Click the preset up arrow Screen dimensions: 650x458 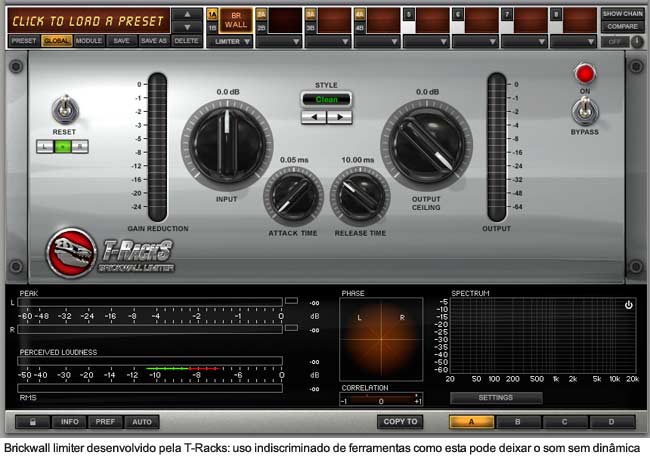tap(187, 15)
